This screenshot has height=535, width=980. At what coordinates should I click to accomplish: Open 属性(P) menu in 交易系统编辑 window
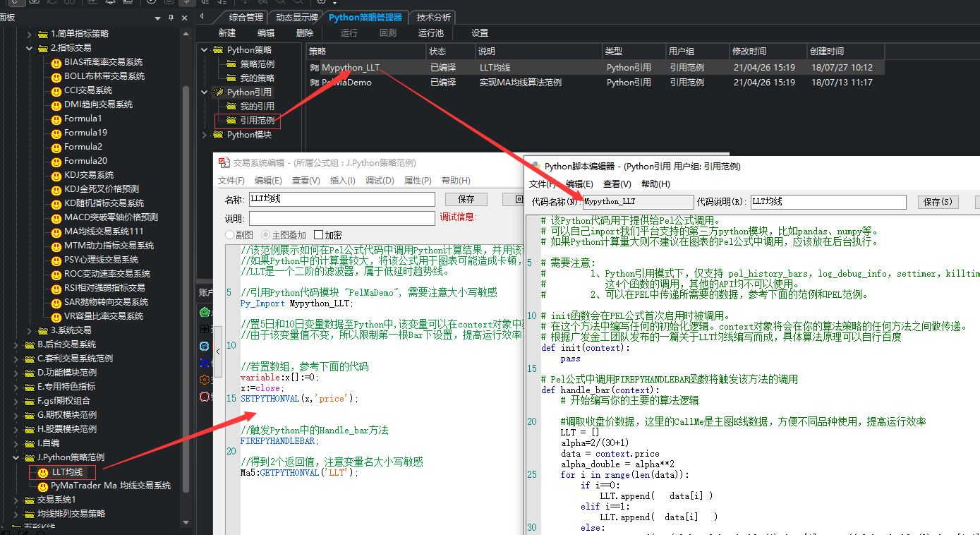418,181
